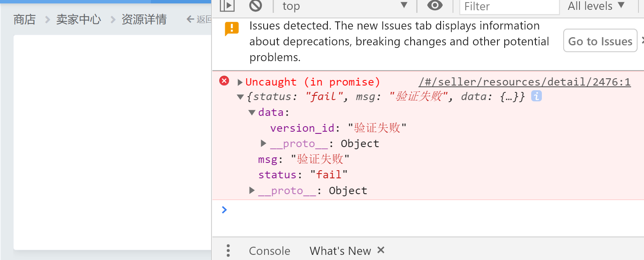Open the three-dot drawer menu
Screen dimensions: 644x260
pos(228,251)
